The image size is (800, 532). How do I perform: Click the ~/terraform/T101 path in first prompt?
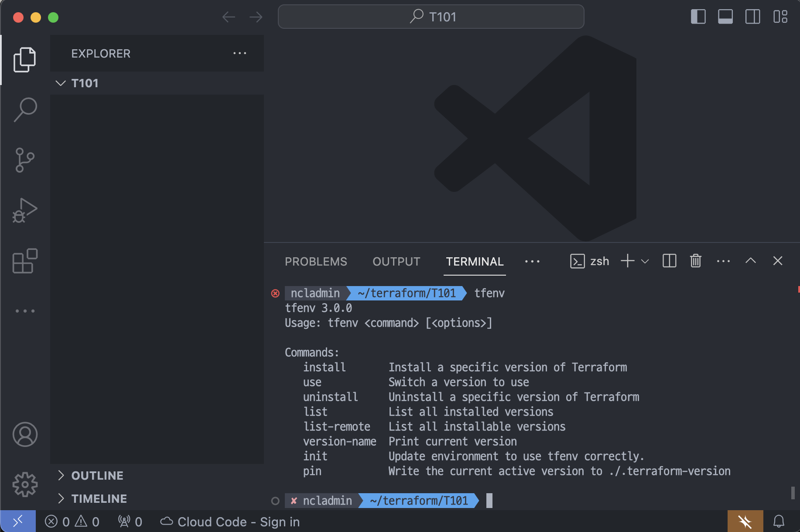coord(407,293)
